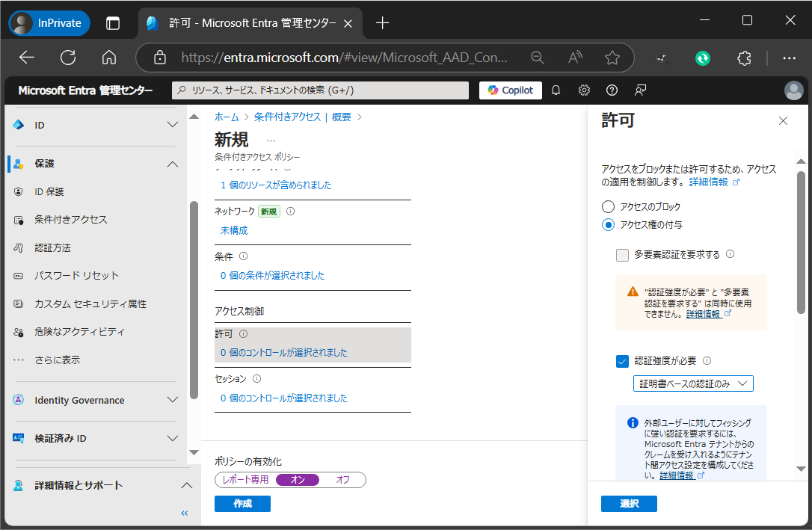Open 条件付きアクセス in the sidebar

click(x=70, y=220)
